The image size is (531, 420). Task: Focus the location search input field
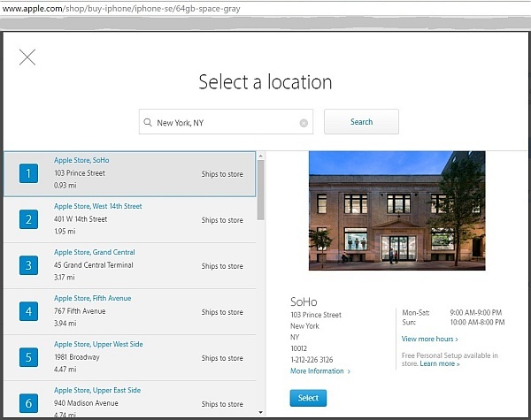226,122
